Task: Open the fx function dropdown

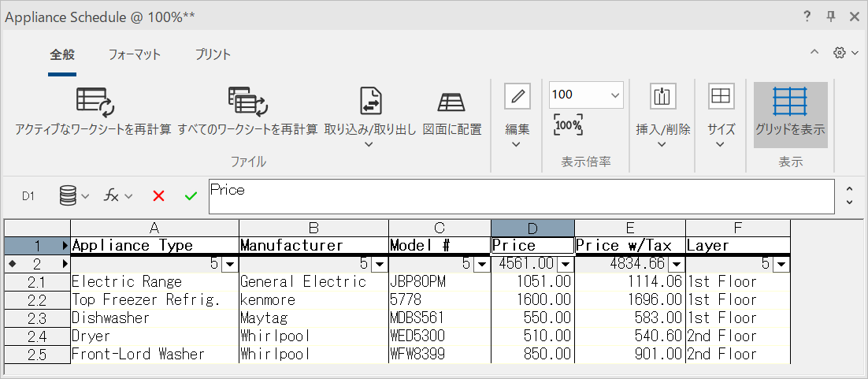Action: [x=119, y=196]
